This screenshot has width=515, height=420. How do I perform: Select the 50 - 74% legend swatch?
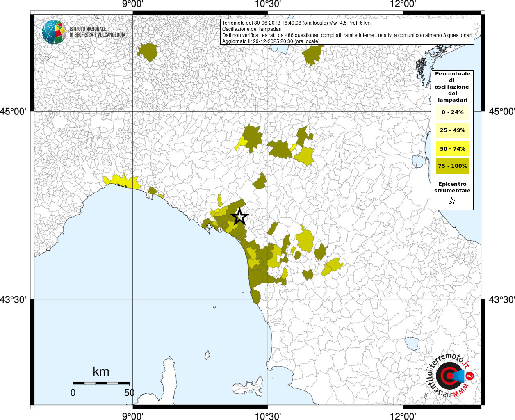(x=452, y=148)
